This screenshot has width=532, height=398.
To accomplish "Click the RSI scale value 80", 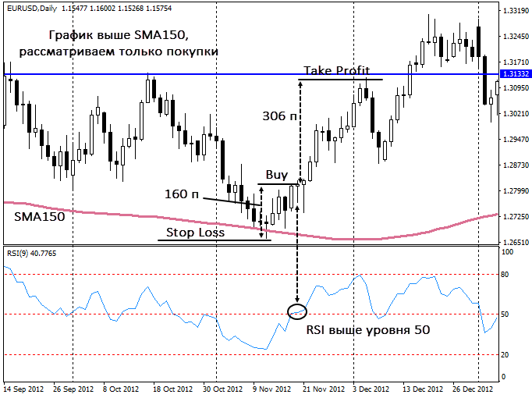I will pos(505,275).
